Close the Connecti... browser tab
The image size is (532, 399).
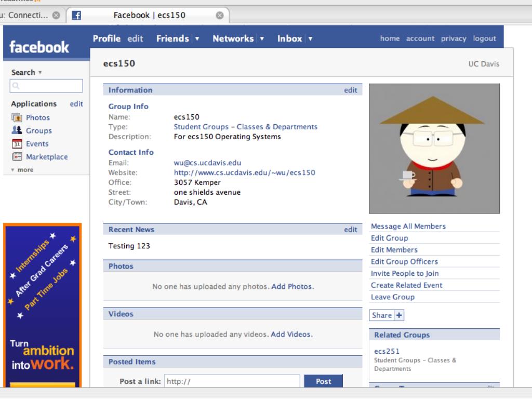click(x=56, y=15)
